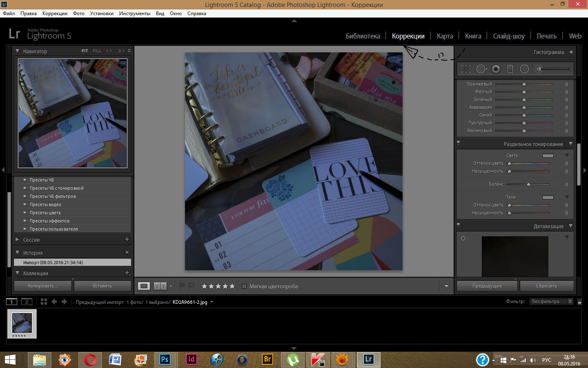Expand the Сессии panel
The image size is (588, 368).
pyautogui.click(x=17, y=240)
